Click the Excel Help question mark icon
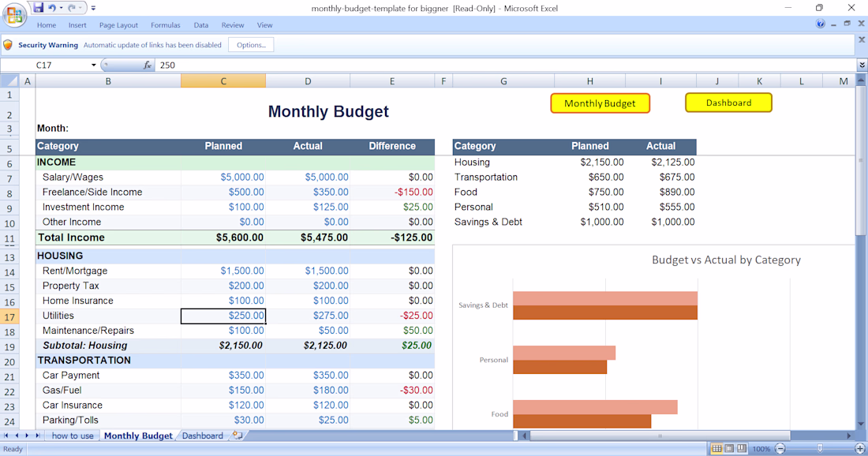 pyautogui.click(x=821, y=24)
